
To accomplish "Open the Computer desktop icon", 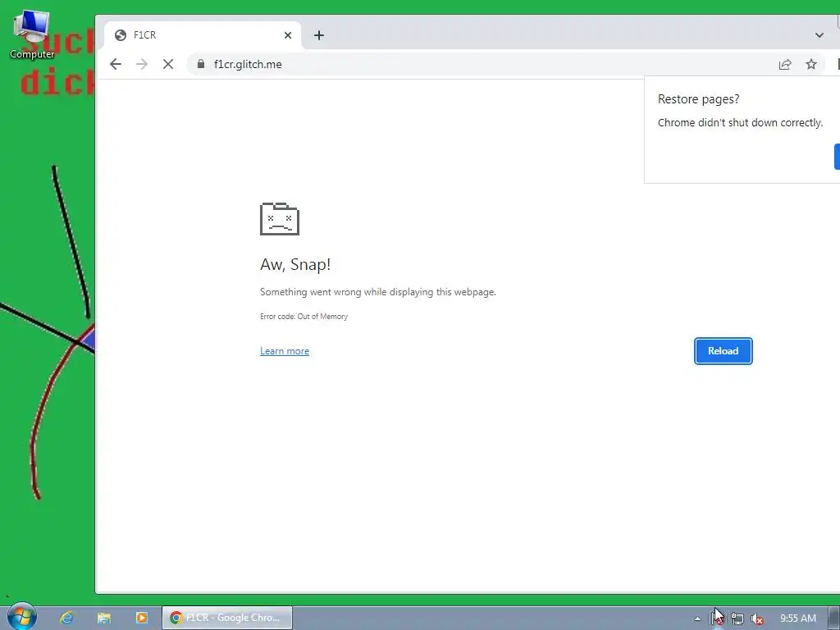I will 32,34.
